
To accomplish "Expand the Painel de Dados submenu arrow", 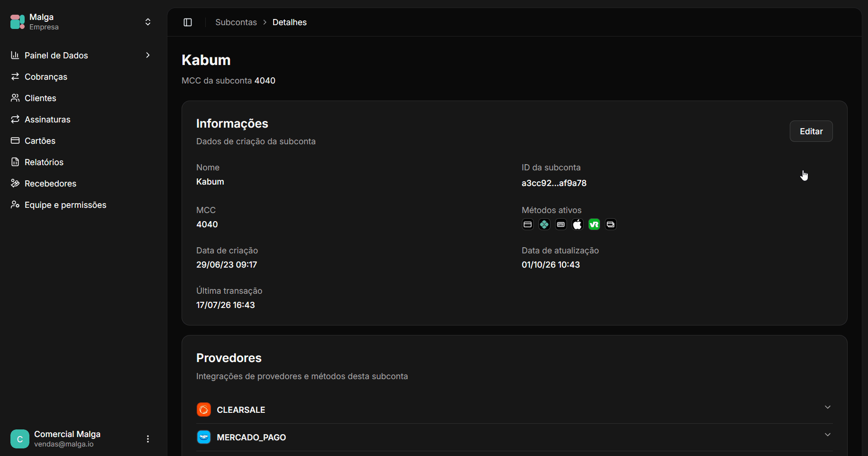I will click(148, 55).
